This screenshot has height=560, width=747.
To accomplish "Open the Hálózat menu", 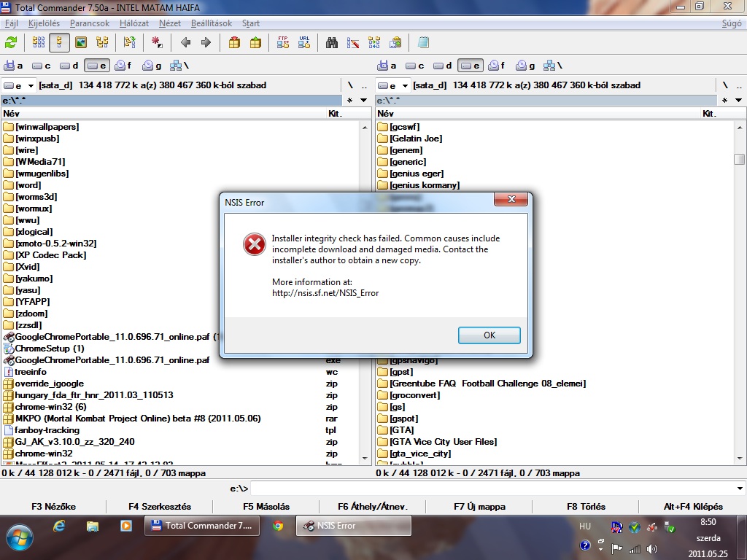I will (x=134, y=23).
